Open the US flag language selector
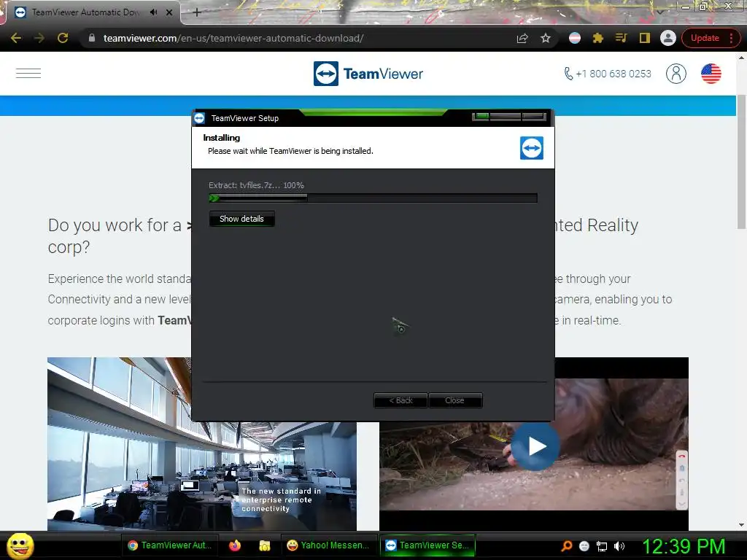 (x=711, y=74)
